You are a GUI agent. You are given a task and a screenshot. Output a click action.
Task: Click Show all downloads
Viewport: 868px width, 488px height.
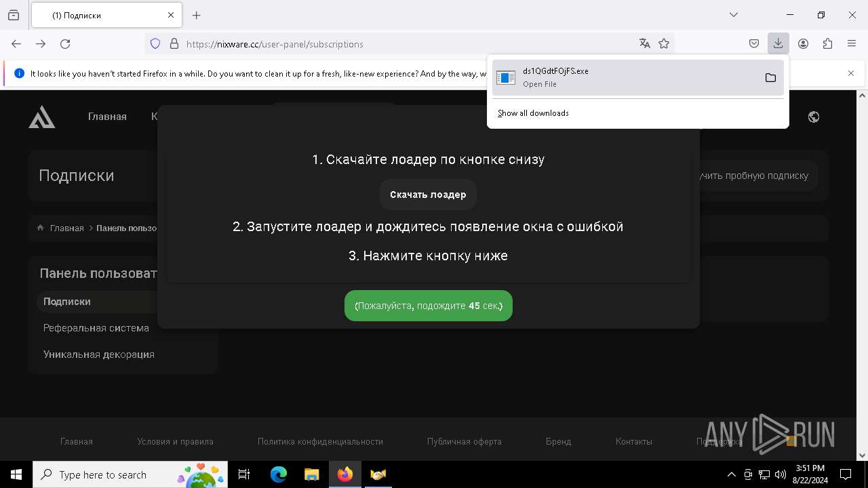click(533, 113)
